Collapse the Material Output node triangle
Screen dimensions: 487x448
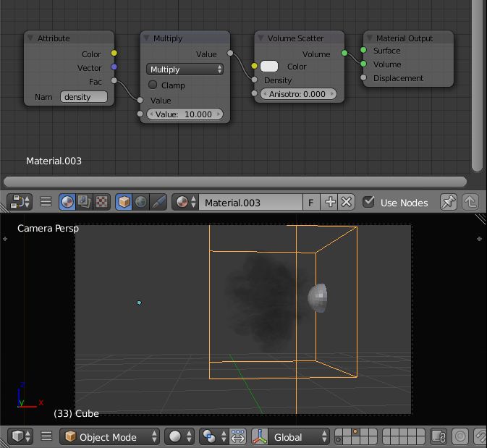(x=370, y=38)
